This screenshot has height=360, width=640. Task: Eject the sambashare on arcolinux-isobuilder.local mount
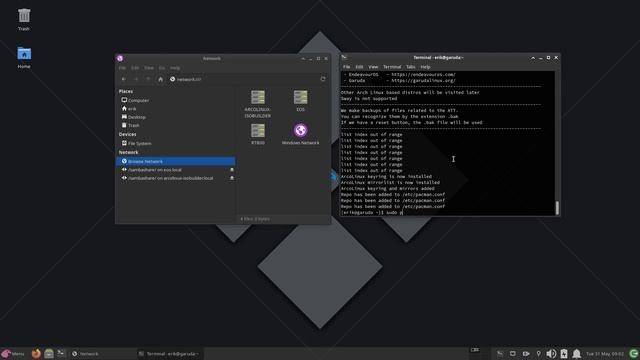click(x=232, y=178)
